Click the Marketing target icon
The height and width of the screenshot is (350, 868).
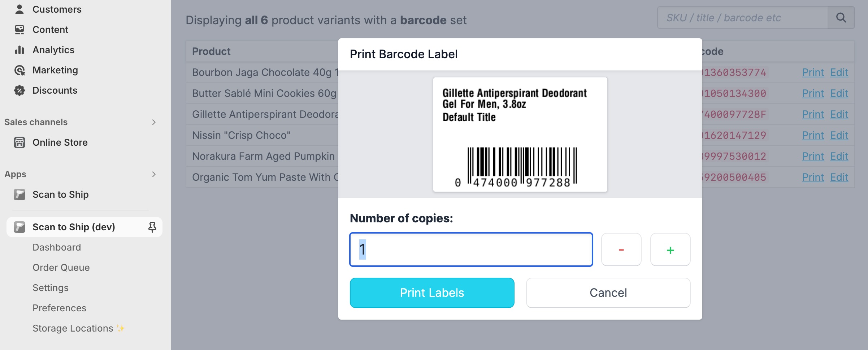pos(19,70)
